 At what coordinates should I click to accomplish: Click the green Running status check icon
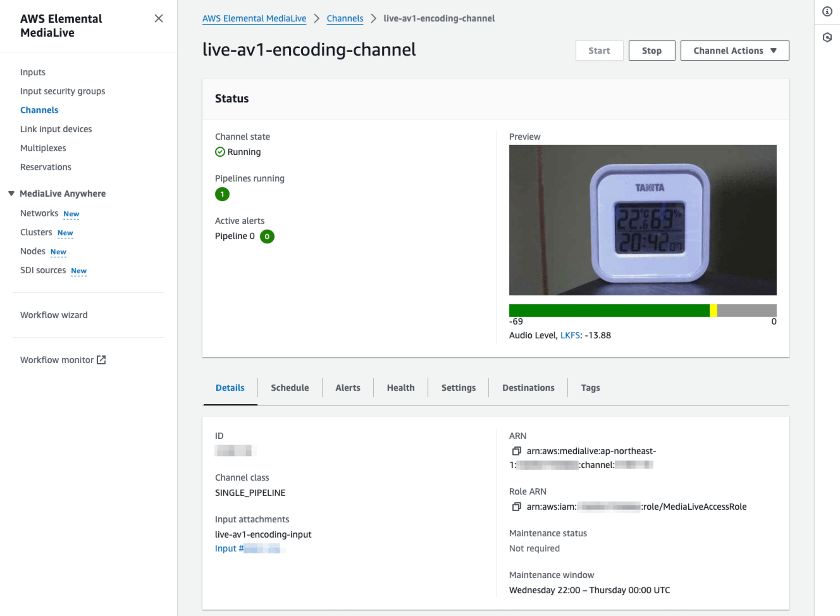click(220, 152)
